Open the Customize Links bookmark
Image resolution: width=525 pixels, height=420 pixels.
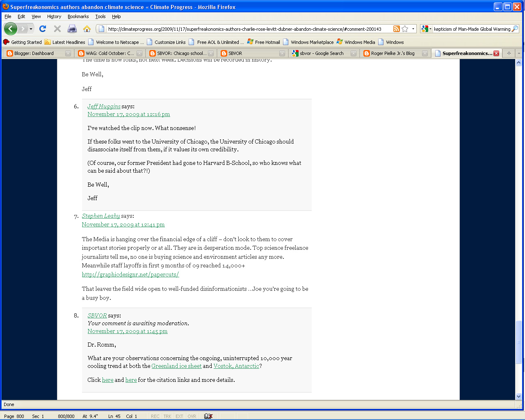point(166,42)
